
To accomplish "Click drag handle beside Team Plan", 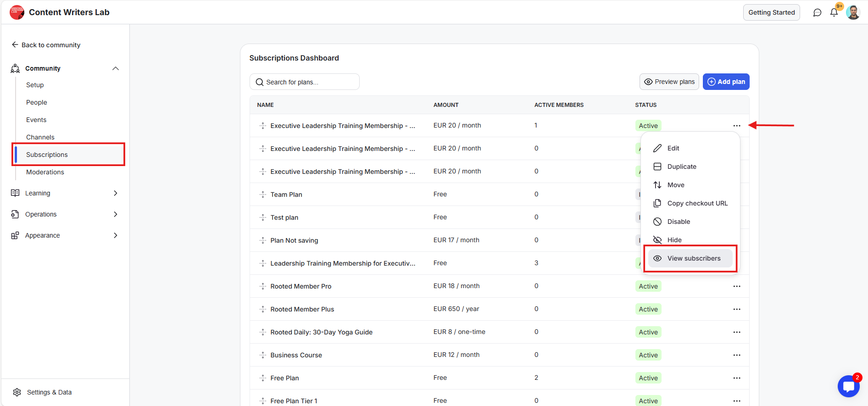I will [263, 195].
